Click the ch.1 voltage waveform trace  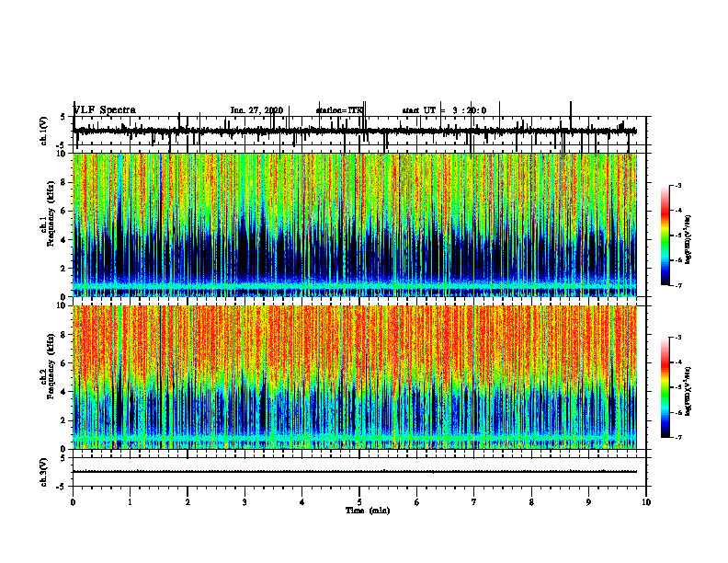(355, 131)
